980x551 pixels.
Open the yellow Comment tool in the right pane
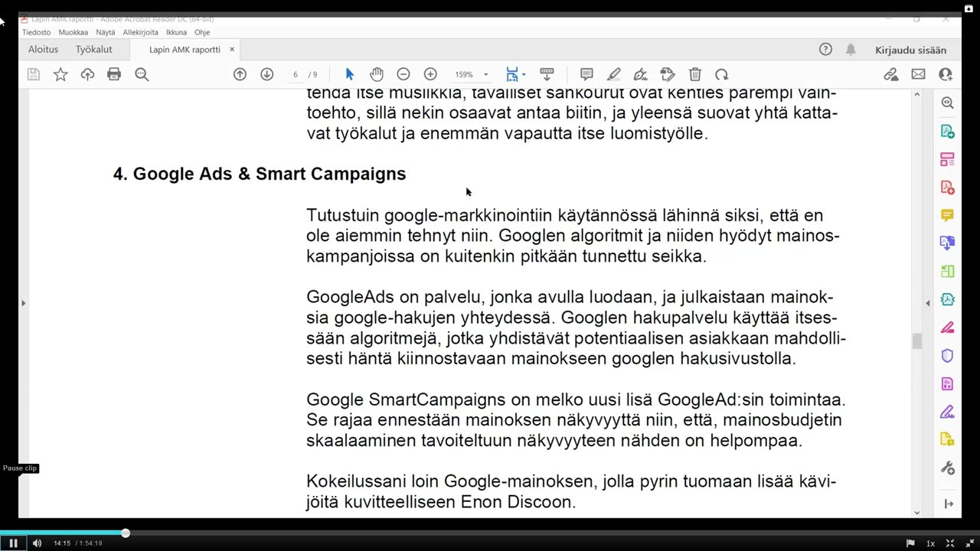point(947,215)
